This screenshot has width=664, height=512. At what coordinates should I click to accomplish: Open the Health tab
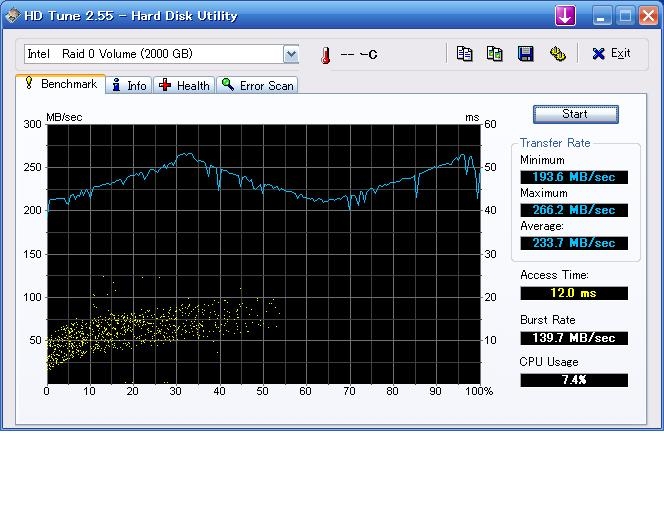point(184,86)
